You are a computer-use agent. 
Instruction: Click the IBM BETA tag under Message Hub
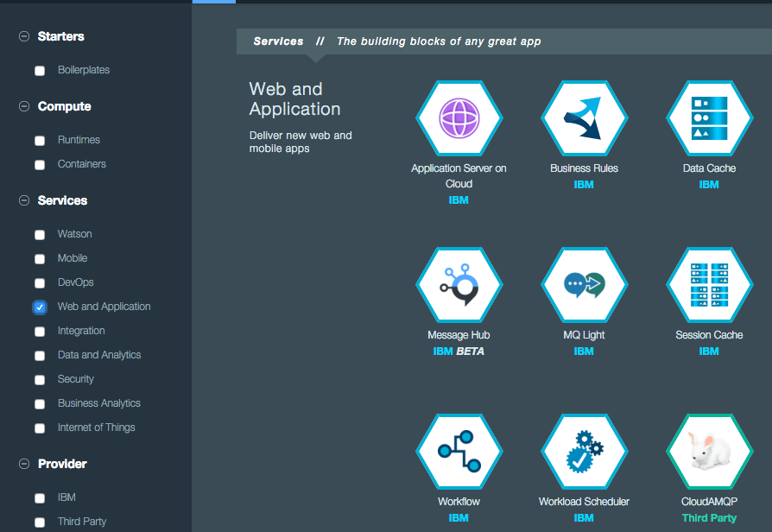coord(459,351)
